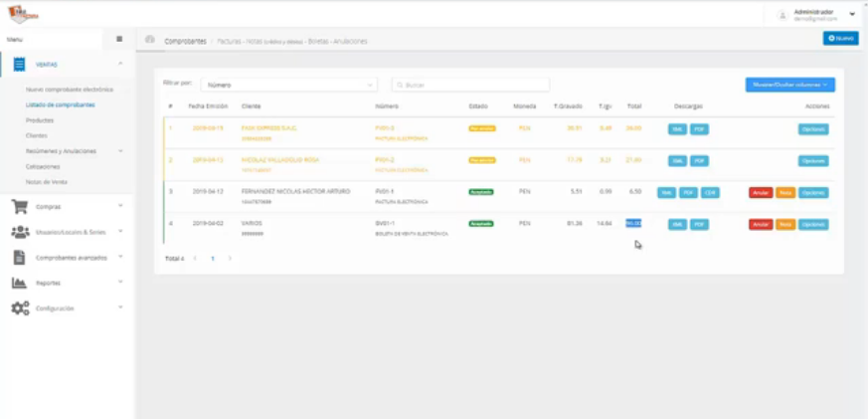Click Anular button for FERNANDEZ NICOLAS row
The height and width of the screenshot is (419, 868).
761,193
